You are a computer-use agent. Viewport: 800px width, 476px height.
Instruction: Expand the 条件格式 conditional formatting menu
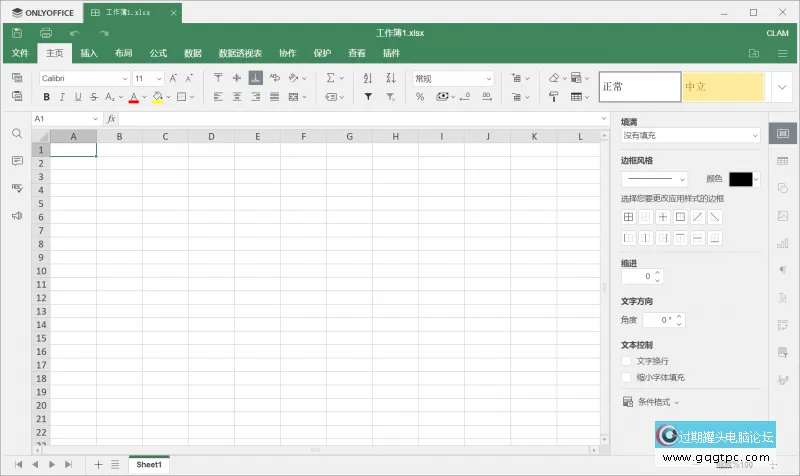(651, 402)
